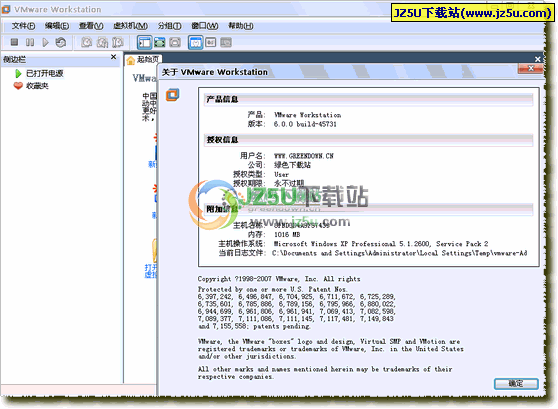The height and width of the screenshot is (409, 558).
Task: Click the 产品信息 section header
Action: (x=369, y=99)
